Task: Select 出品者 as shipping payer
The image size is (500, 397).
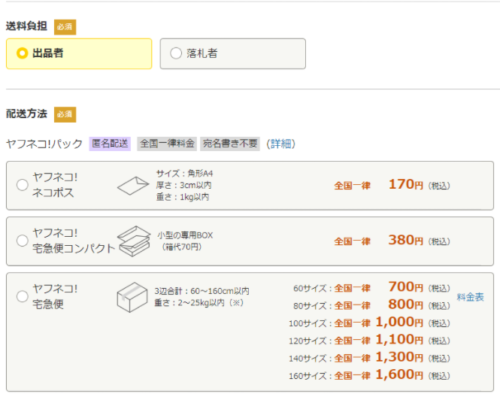Action: [79, 54]
